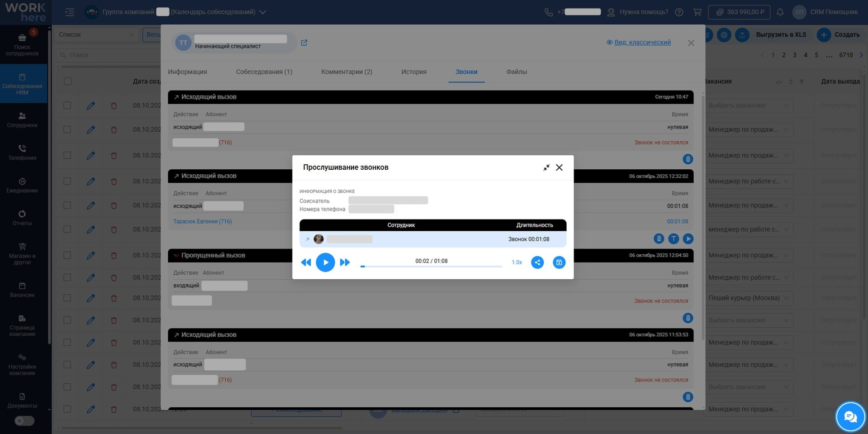Expand the Список view dropdown
The height and width of the screenshot is (434, 868).
pyautogui.click(x=96, y=35)
